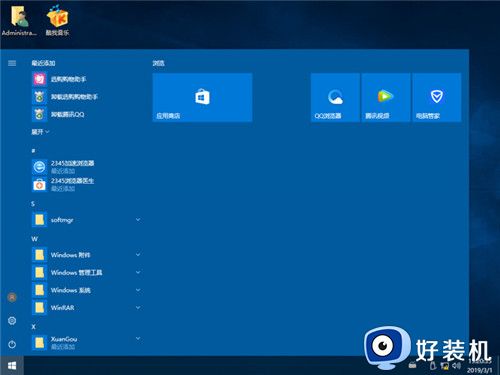Expand the Start menu hamburger navigation
This screenshot has width=500, height=375.
point(12,63)
